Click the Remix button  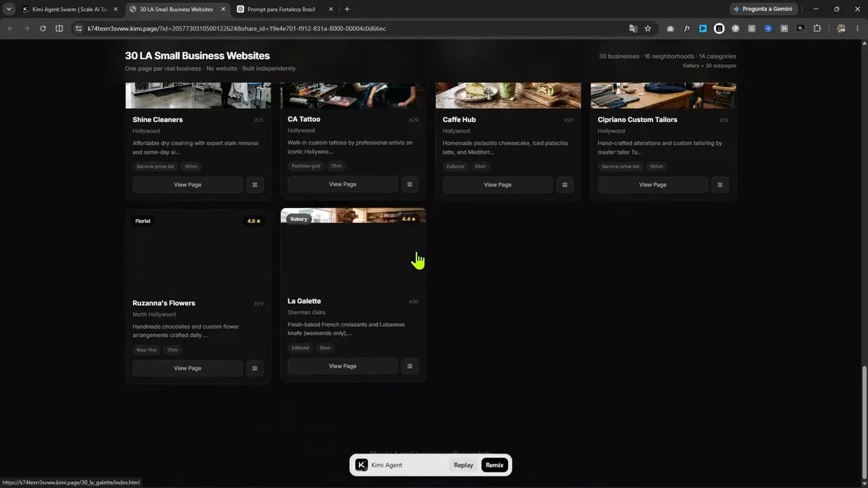(x=494, y=465)
